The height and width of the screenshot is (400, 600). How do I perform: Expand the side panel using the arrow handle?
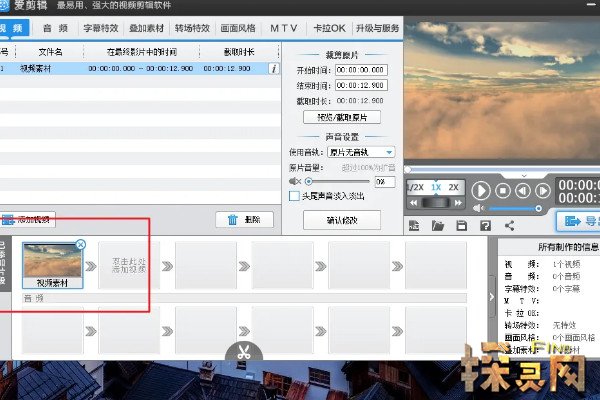(x=491, y=296)
